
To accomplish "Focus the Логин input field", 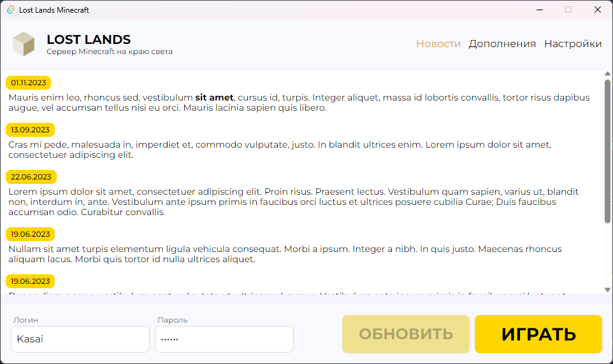I will (80, 339).
